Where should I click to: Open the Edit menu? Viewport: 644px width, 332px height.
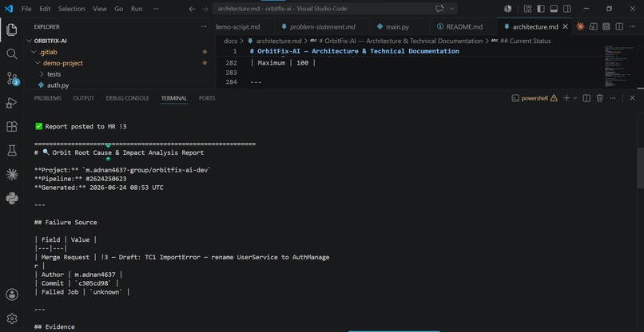pyautogui.click(x=45, y=9)
